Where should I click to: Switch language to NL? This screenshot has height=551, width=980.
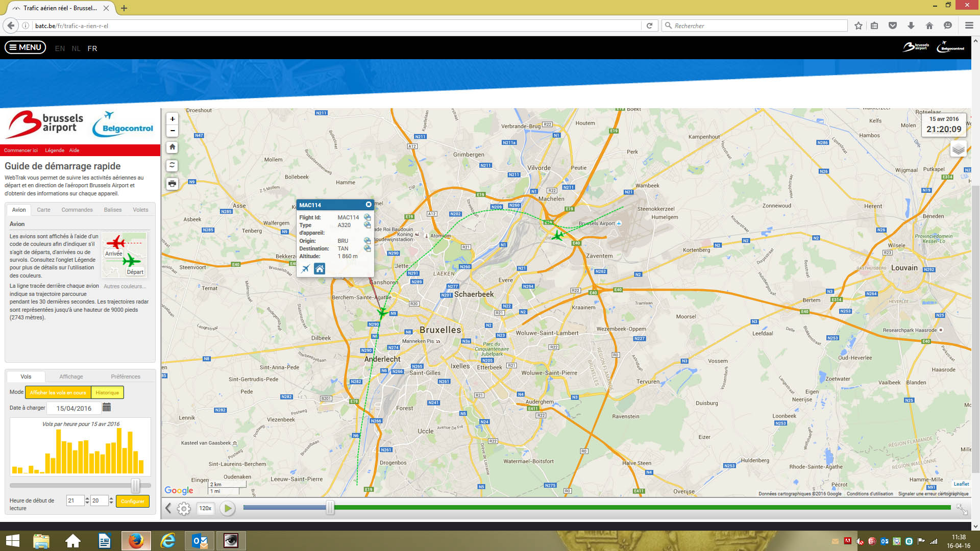tap(76, 48)
